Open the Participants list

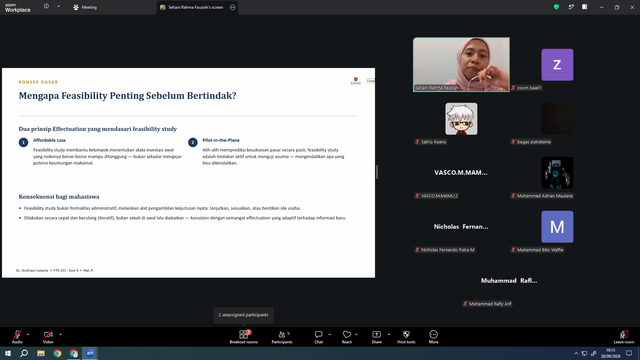coord(282,337)
